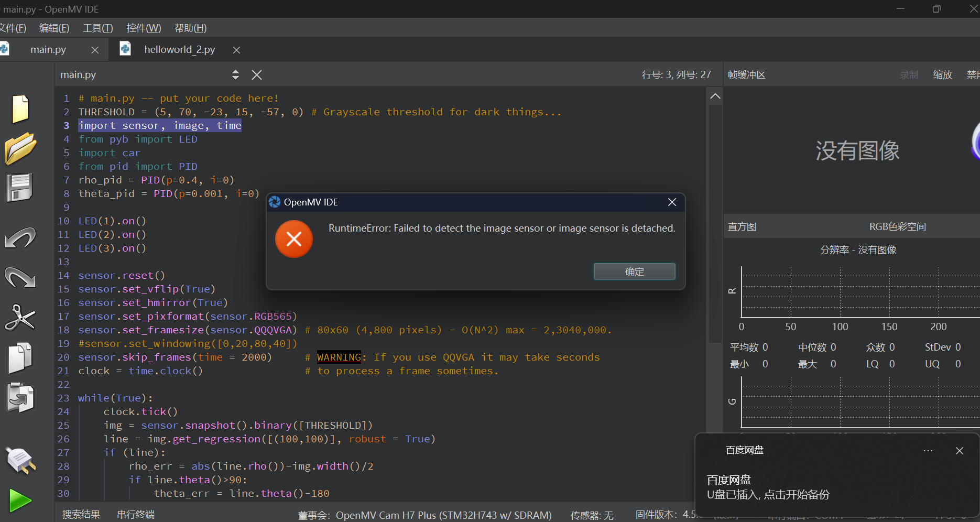This screenshot has height=522, width=980.
Task: Open 串行终端 serial terminal panel
Action: coord(136,515)
